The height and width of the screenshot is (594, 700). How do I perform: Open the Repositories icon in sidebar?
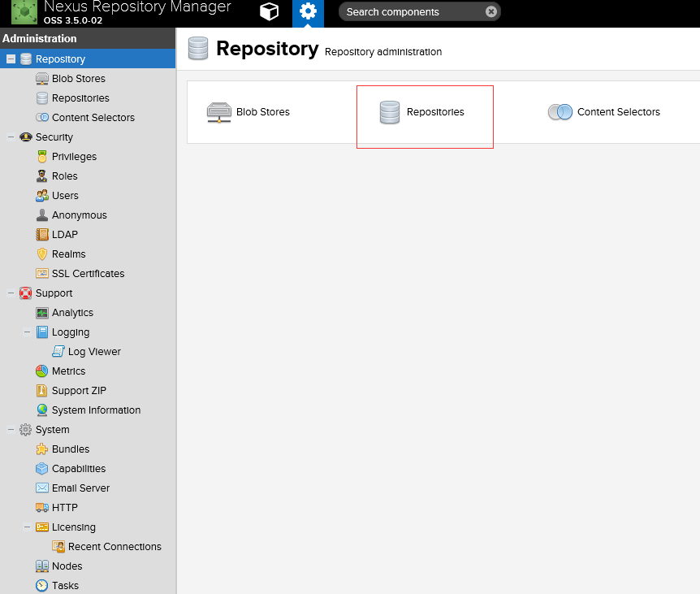42,98
